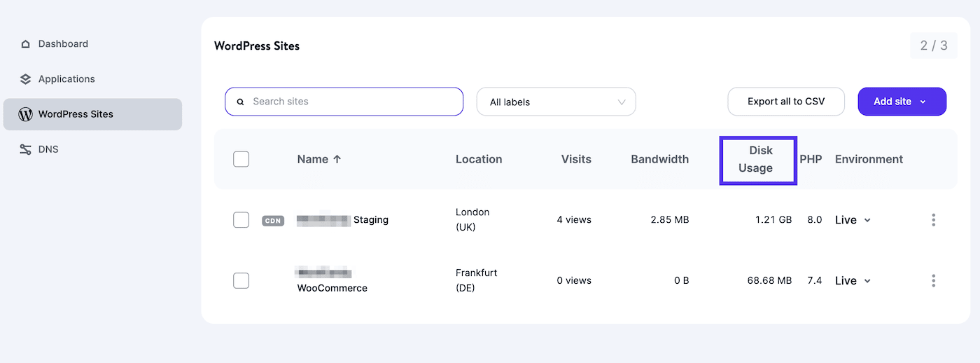Click PHP version 7.4 cell

(x=814, y=280)
